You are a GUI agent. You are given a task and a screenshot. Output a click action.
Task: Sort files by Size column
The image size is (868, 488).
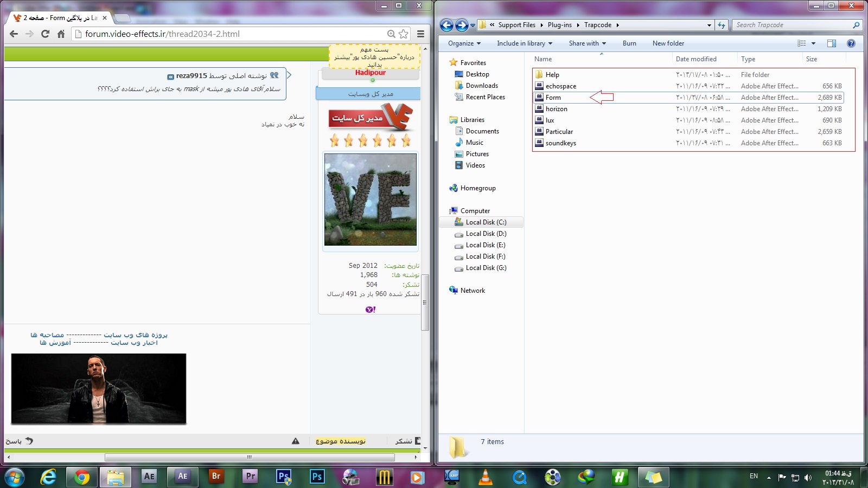point(812,59)
